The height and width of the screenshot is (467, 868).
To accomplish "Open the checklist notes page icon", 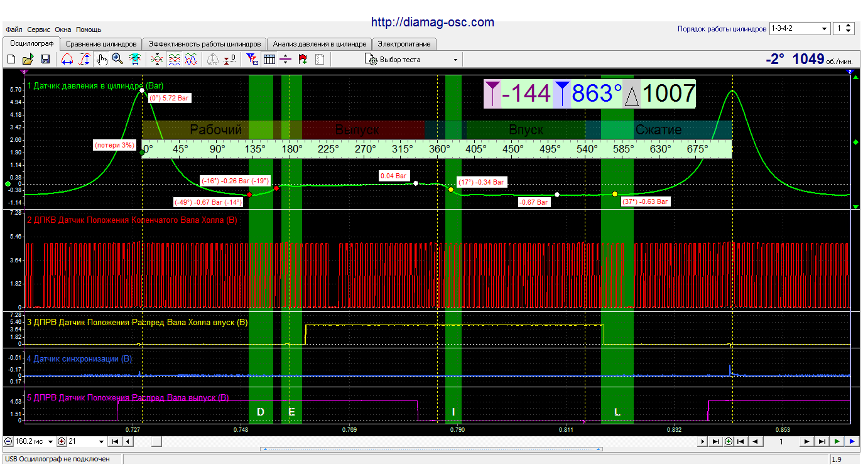I will [x=319, y=60].
